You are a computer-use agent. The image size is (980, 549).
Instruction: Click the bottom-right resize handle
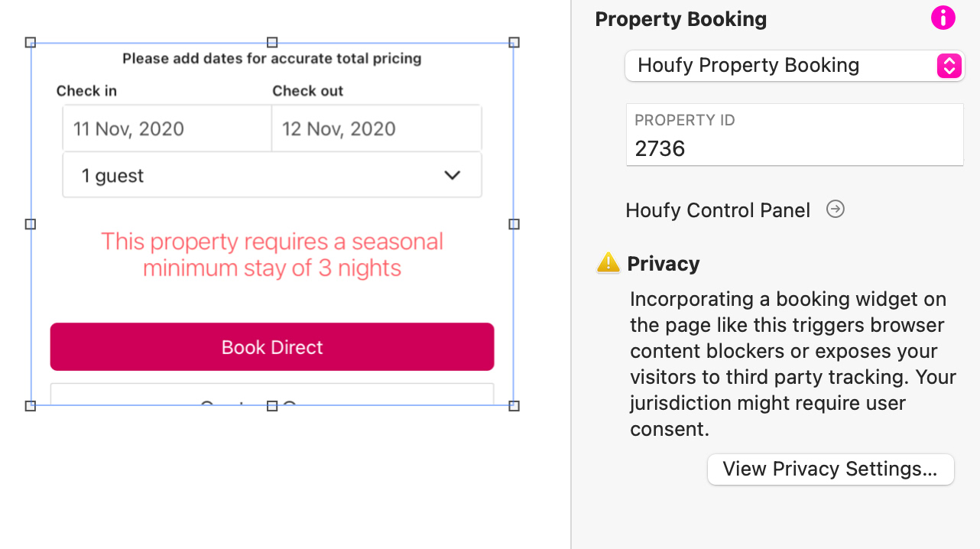click(x=514, y=406)
